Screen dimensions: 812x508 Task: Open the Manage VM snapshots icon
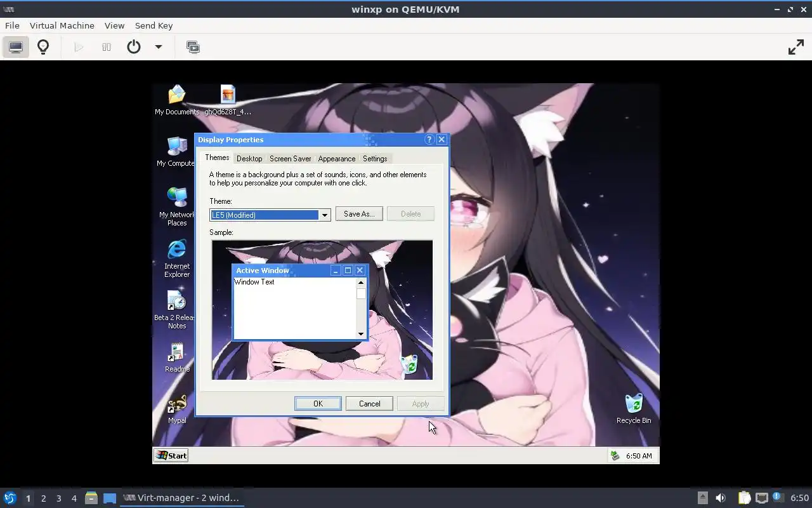click(x=193, y=47)
